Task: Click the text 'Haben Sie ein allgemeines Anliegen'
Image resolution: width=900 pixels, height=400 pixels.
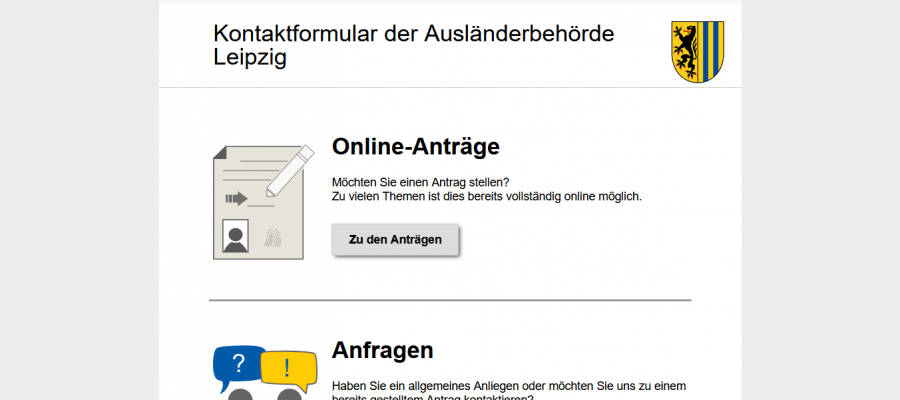Action: click(427, 386)
